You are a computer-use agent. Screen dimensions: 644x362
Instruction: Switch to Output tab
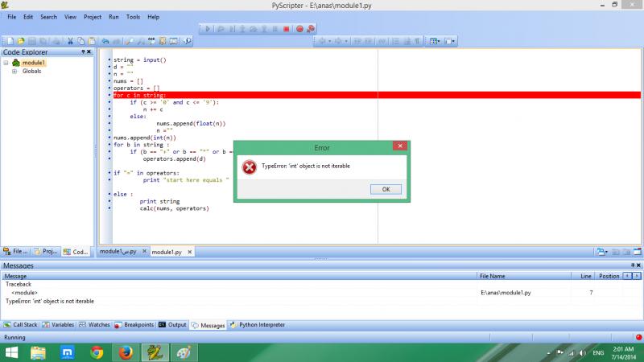point(172,325)
